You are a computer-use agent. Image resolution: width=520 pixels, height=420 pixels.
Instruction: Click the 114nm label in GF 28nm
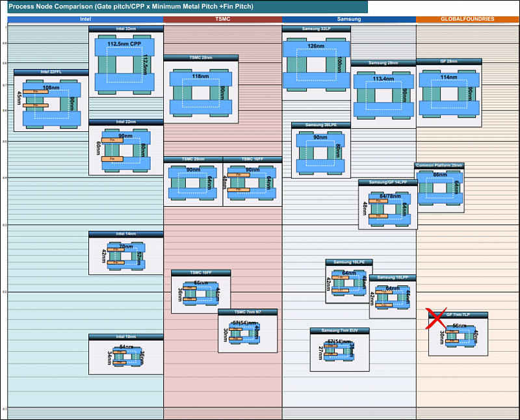[x=448, y=77]
